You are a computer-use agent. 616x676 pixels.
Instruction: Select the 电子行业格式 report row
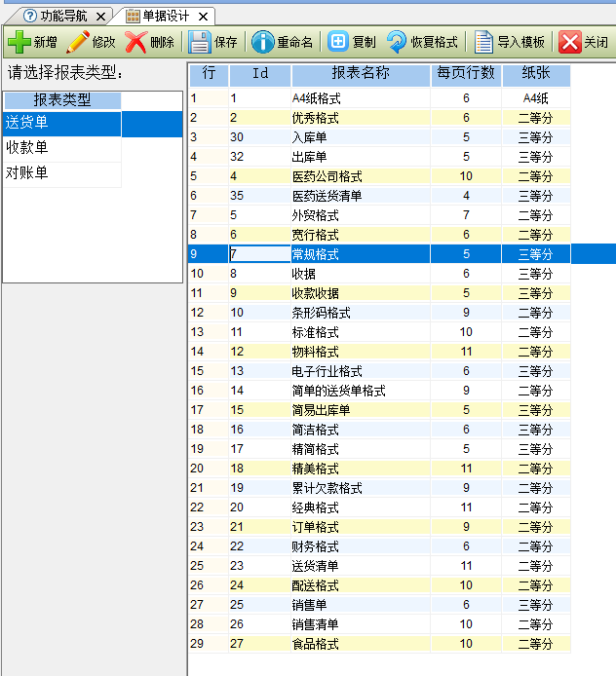(x=379, y=371)
